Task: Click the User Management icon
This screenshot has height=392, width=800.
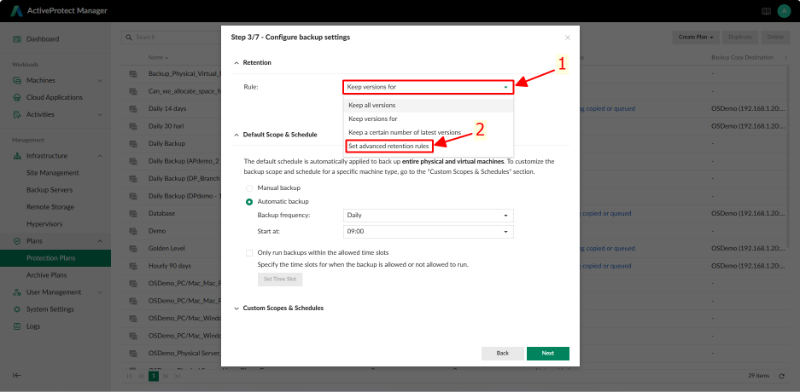Action: pyautogui.click(x=17, y=292)
